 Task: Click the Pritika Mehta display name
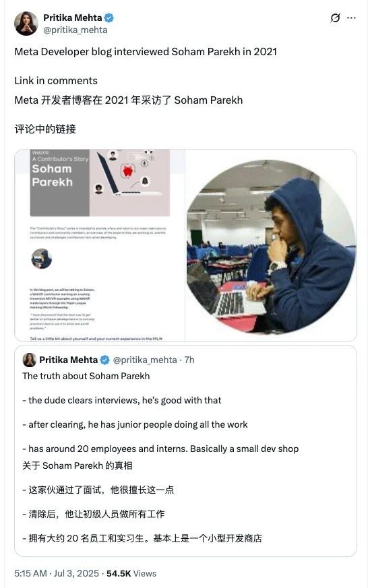point(73,18)
